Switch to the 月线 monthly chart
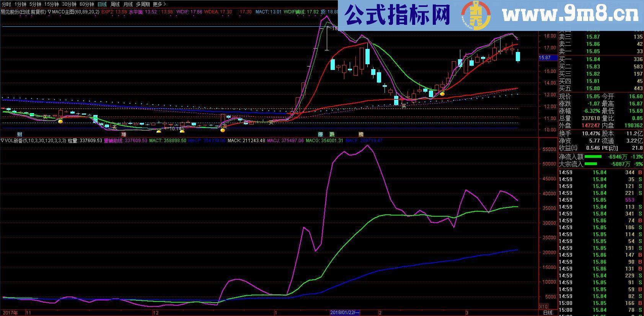The width and height of the screenshot is (644, 316). click(x=128, y=4)
